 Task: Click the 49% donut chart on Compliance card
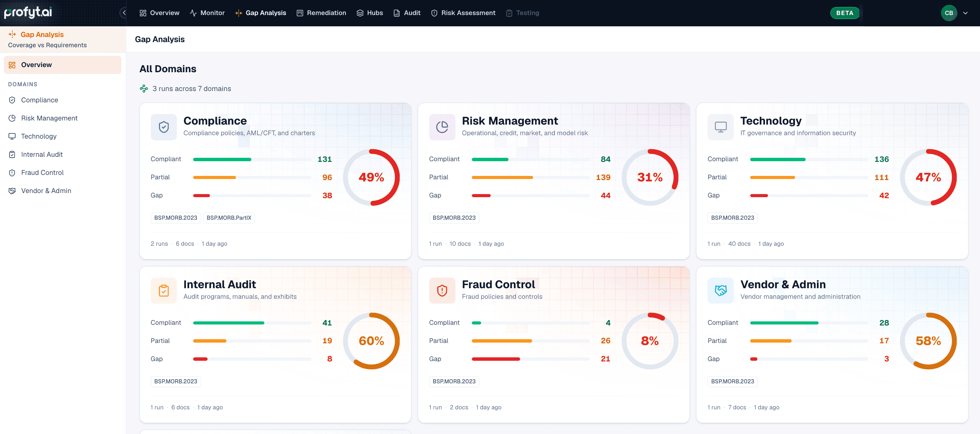[371, 177]
